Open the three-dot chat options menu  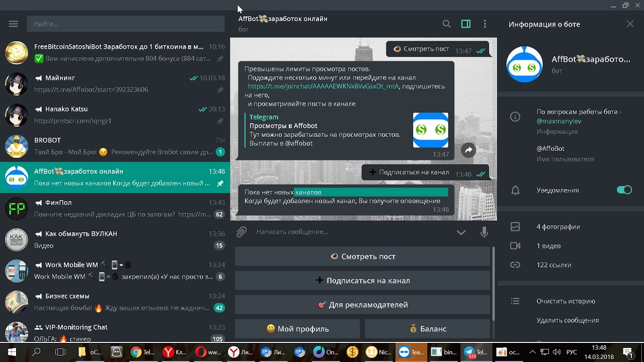(x=485, y=24)
